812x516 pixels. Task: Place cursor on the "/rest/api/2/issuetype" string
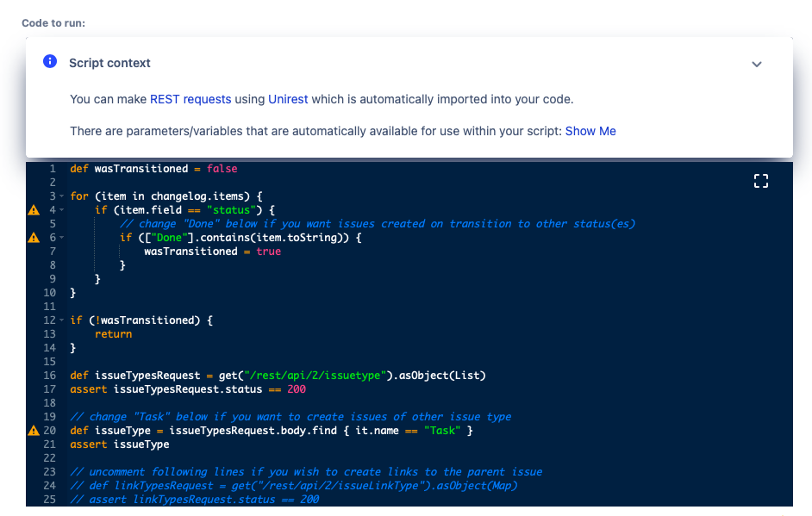click(317, 376)
